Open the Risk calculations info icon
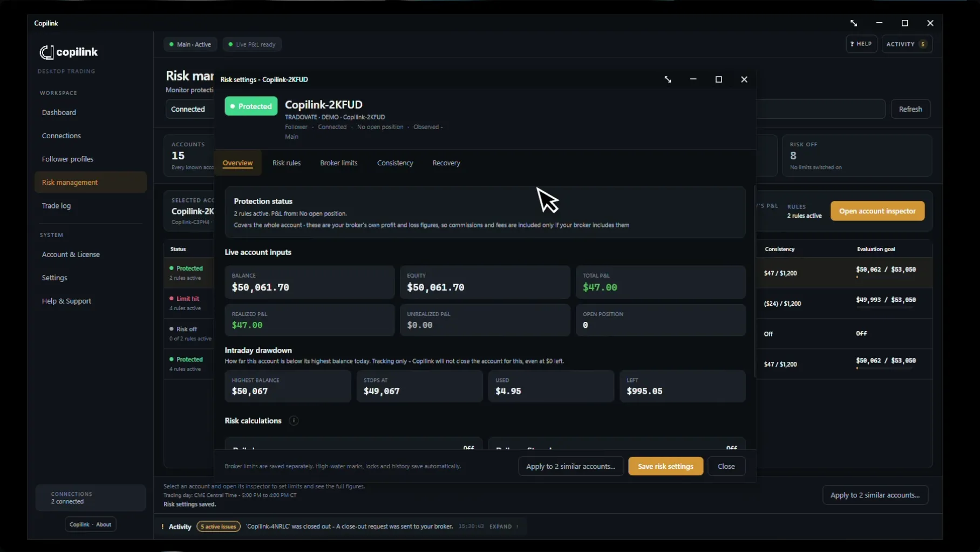Viewport: 980px width, 552px height. pos(294,421)
